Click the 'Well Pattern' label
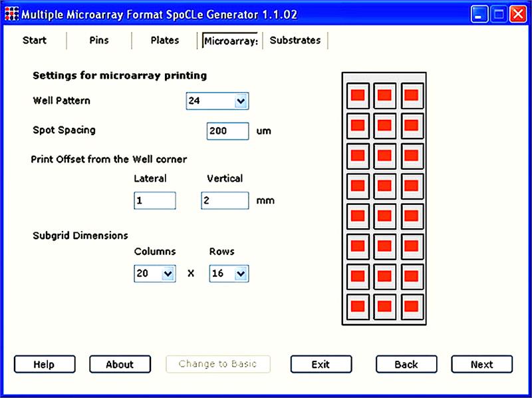The width and height of the screenshot is (532, 398). (61, 100)
